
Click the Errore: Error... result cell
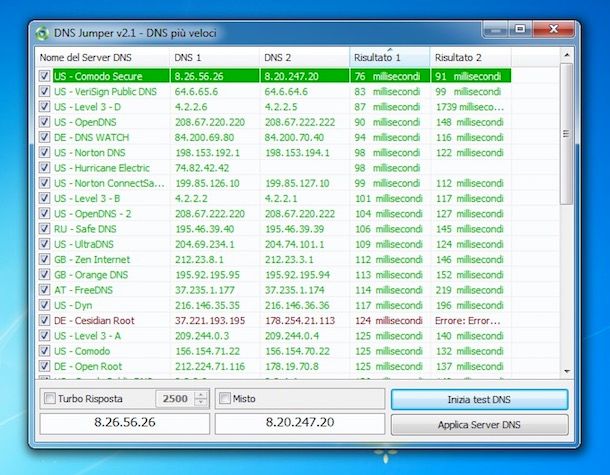(468, 321)
